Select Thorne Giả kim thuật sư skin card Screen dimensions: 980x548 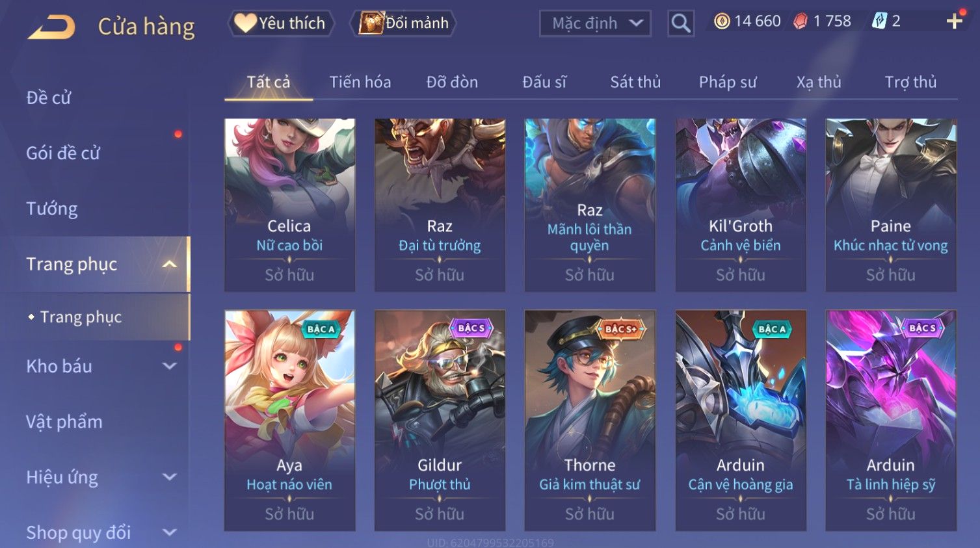(x=590, y=421)
